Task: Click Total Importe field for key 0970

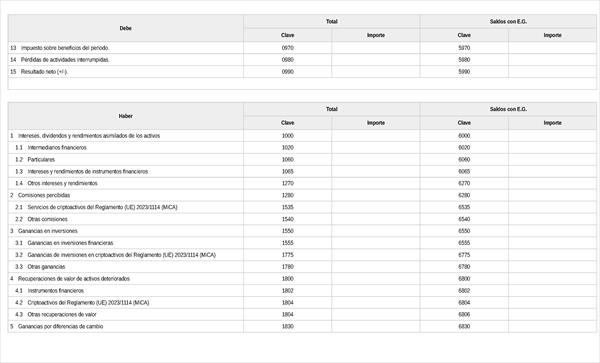Action: point(376,48)
